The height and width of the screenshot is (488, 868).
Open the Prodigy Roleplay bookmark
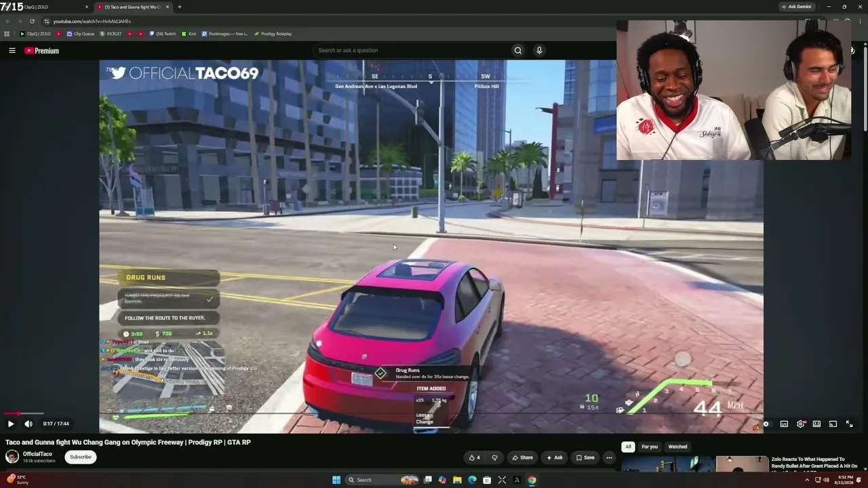[x=273, y=34]
